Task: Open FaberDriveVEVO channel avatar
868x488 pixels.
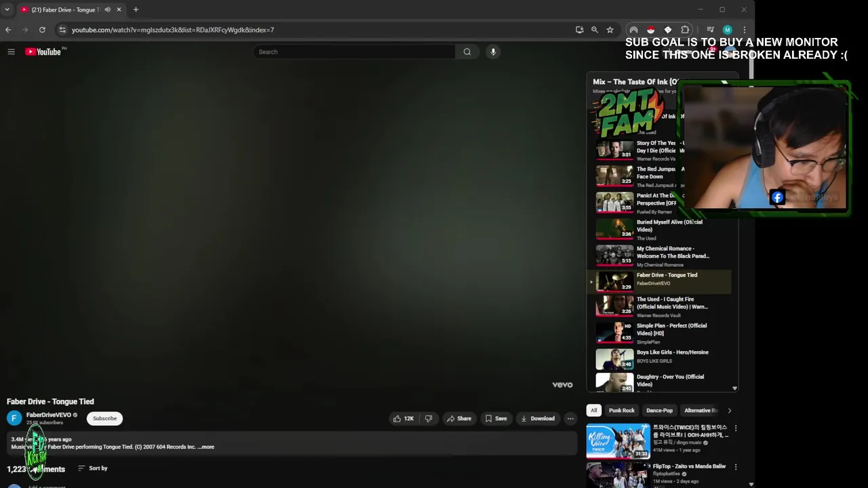Action: [x=14, y=418]
